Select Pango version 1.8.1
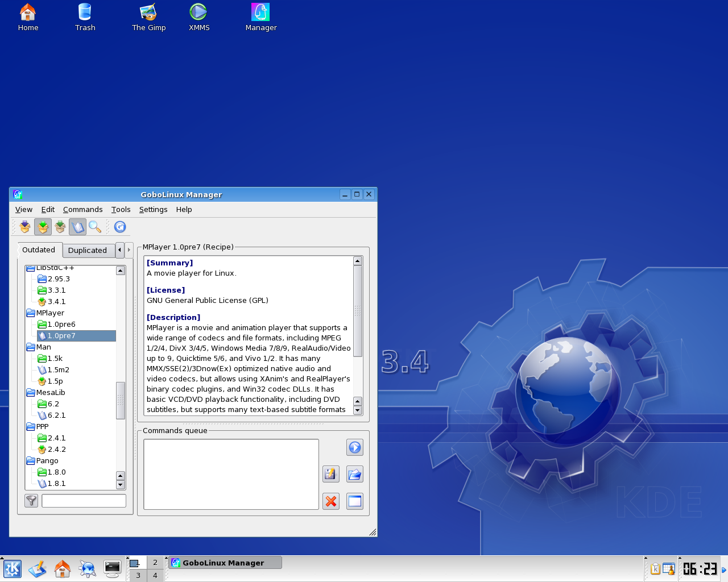The height and width of the screenshot is (582, 728). (x=52, y=484)
